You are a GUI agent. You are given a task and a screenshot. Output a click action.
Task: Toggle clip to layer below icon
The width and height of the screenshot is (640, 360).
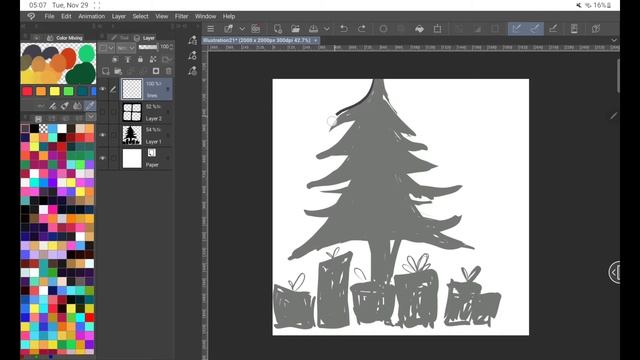115,60
